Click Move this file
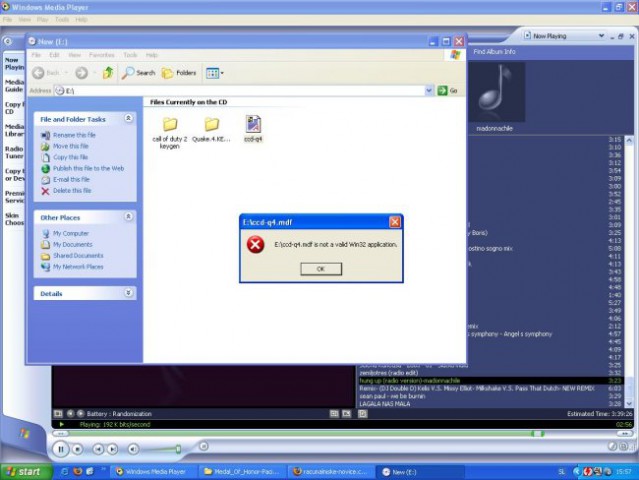639x480 pixels. click(71, 146)
